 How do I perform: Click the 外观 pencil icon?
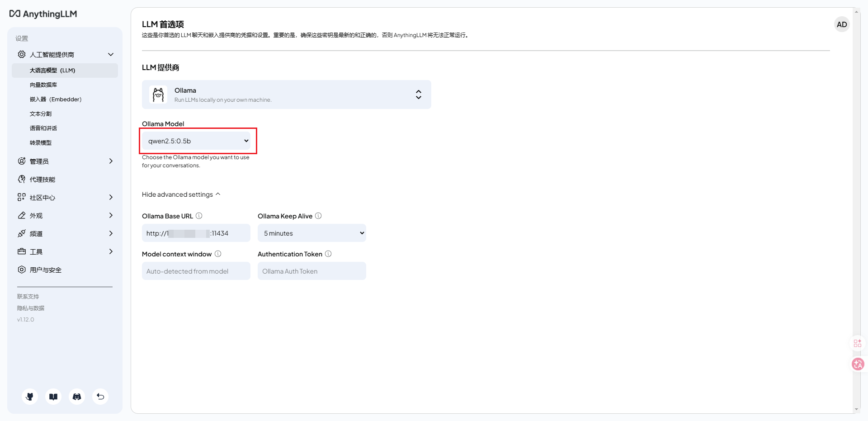(22, 215)
